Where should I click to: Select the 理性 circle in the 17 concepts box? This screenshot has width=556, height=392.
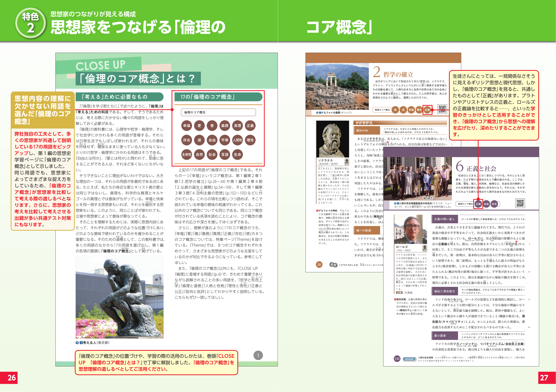click(250, 140)
